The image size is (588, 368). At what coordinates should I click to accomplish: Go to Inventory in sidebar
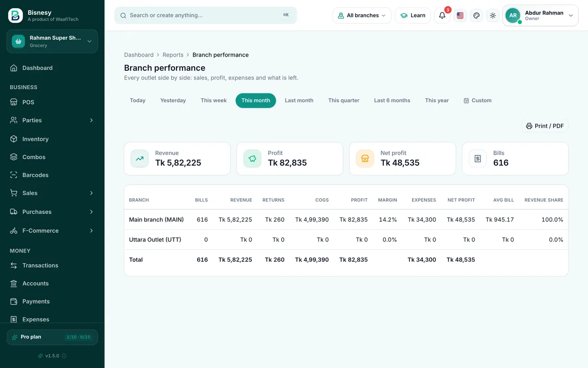52,139
